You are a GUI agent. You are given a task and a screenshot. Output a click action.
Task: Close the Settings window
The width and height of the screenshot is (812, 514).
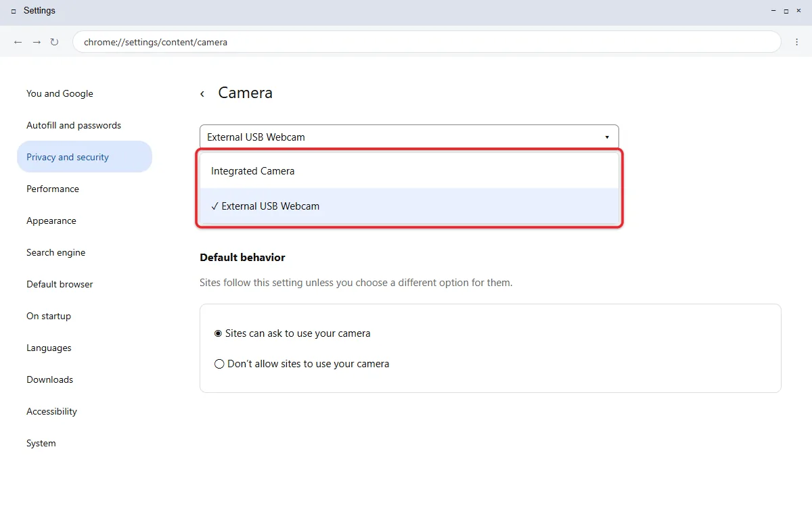[x=798, y=11]
